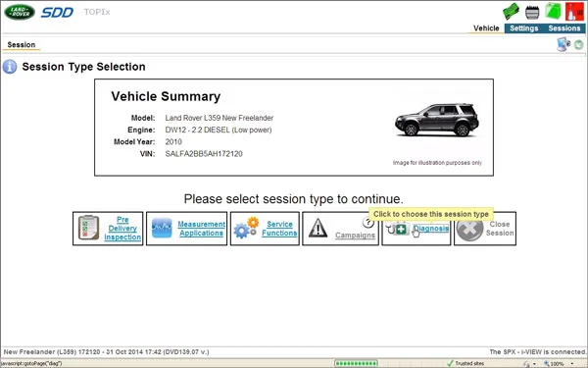This screenshot has width=588, height=368.
Task: Click the red spark plug ignition icon
Action: (x=574, y=11)
